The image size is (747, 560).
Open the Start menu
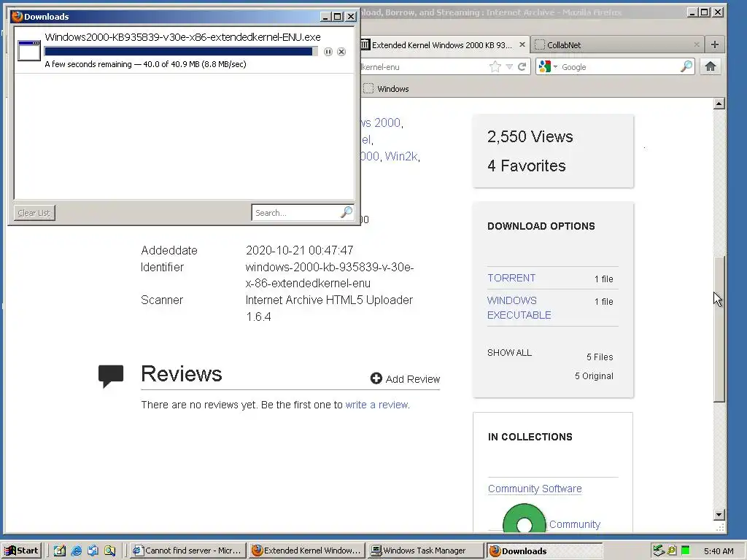pyautogui.click(x=22, y=551)
